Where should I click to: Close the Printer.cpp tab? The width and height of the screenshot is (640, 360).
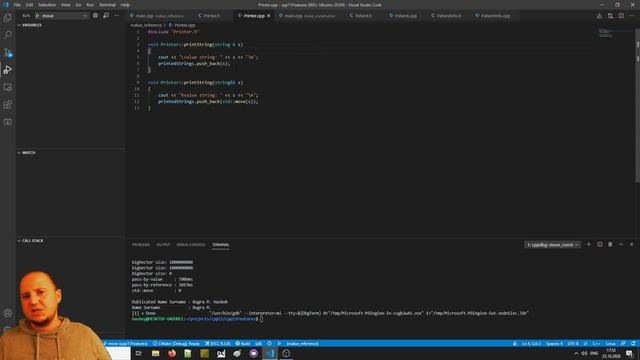click(269, 16)
